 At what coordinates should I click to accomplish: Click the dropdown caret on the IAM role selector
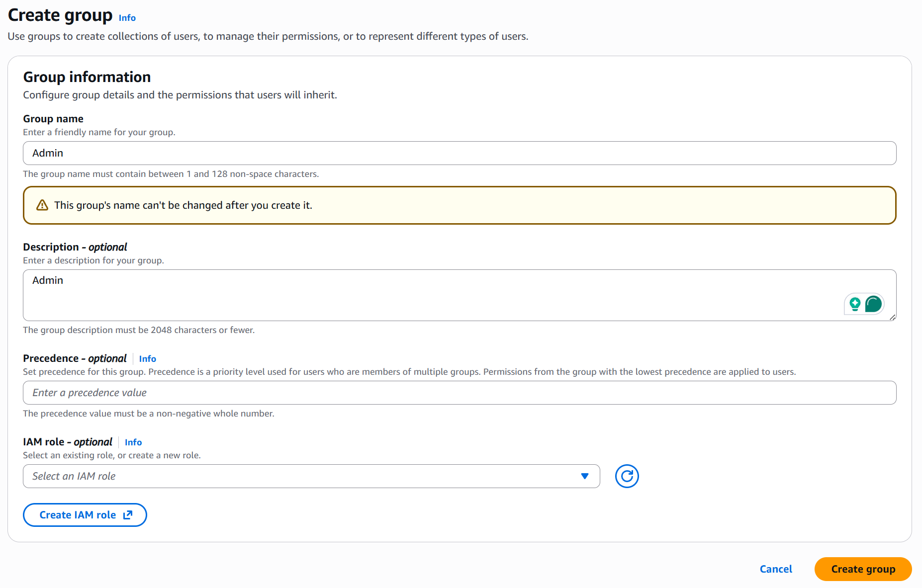[584, 476]
